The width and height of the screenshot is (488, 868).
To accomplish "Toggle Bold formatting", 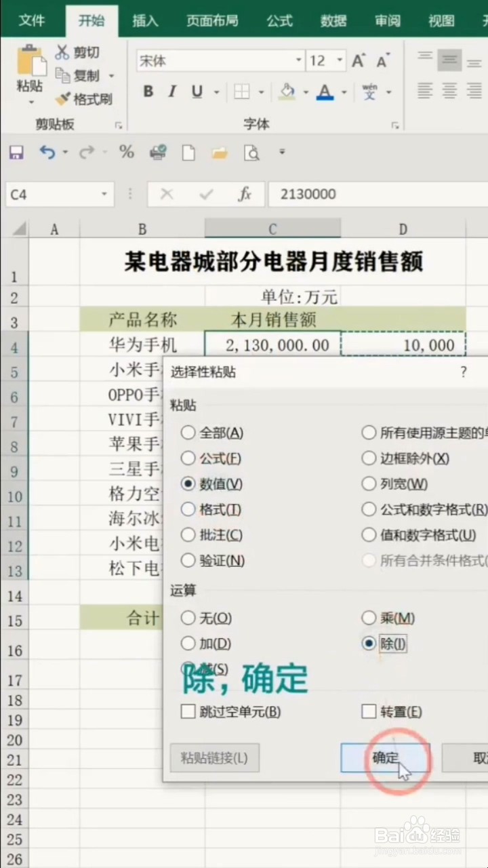I will coord(148,92).
